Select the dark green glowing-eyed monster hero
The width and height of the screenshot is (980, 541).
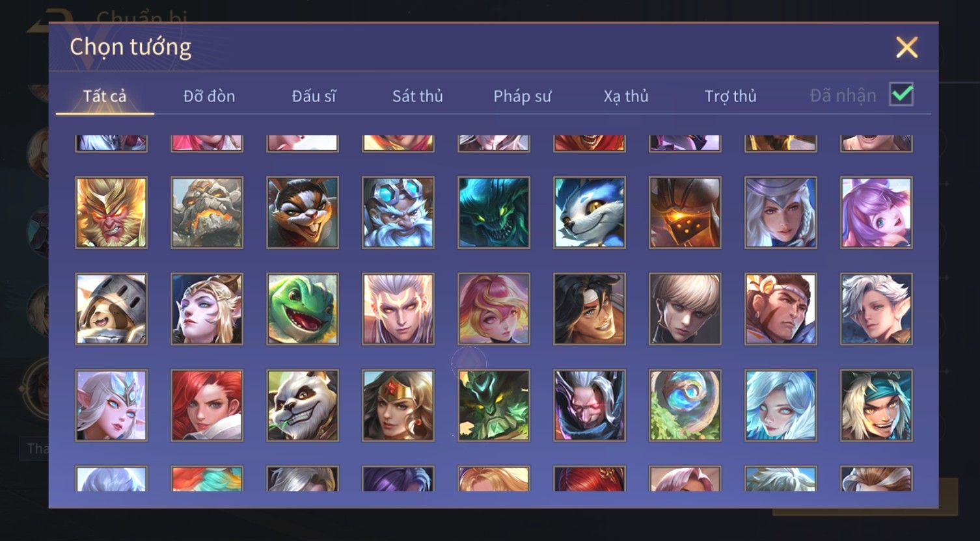pos(494,213)
